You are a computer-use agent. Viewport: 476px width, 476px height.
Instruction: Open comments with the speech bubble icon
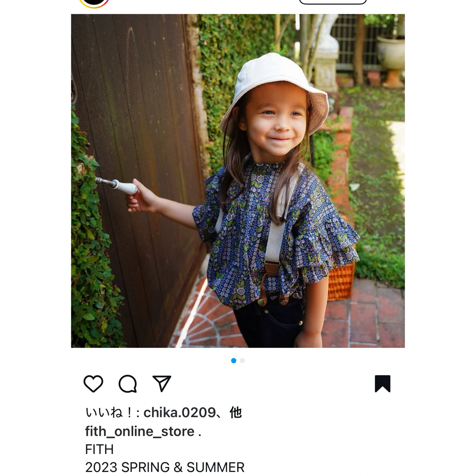(127, 384)
